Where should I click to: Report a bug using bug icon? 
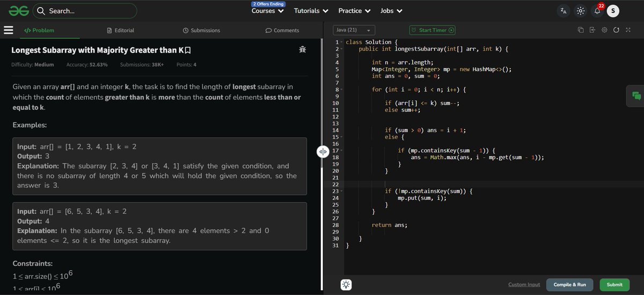(303, 49)
